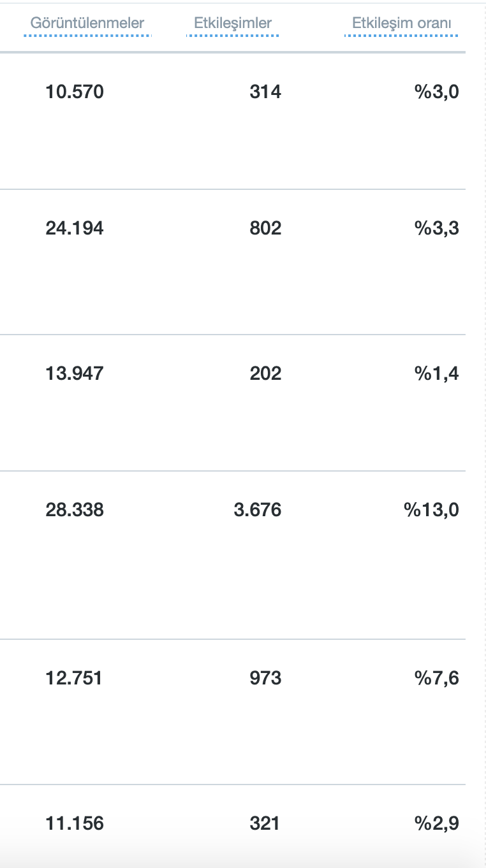486x868 pixels.
Task: Select the 314 engagements value
Action: pyautogui.click(x=265, y=92)
